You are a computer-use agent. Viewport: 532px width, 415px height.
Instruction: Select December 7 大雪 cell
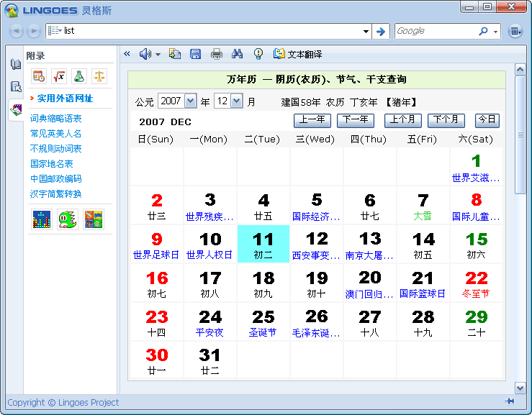(x=423, y=205)
